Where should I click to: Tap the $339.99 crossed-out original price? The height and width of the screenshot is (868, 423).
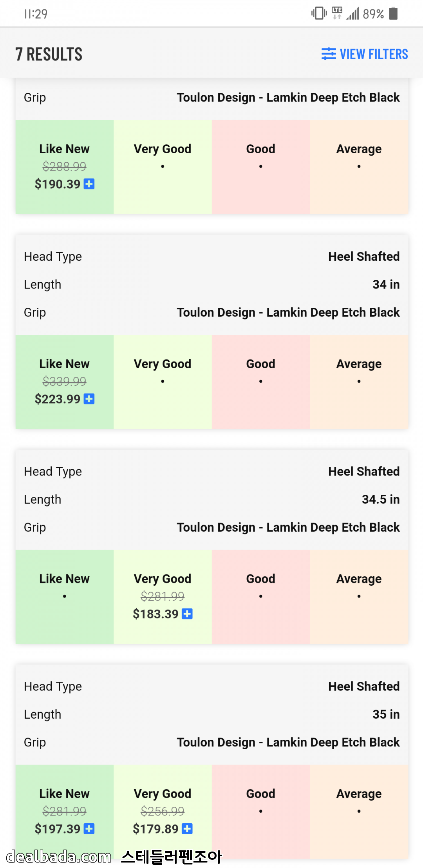pyautogui.click(x=65, y=381)
